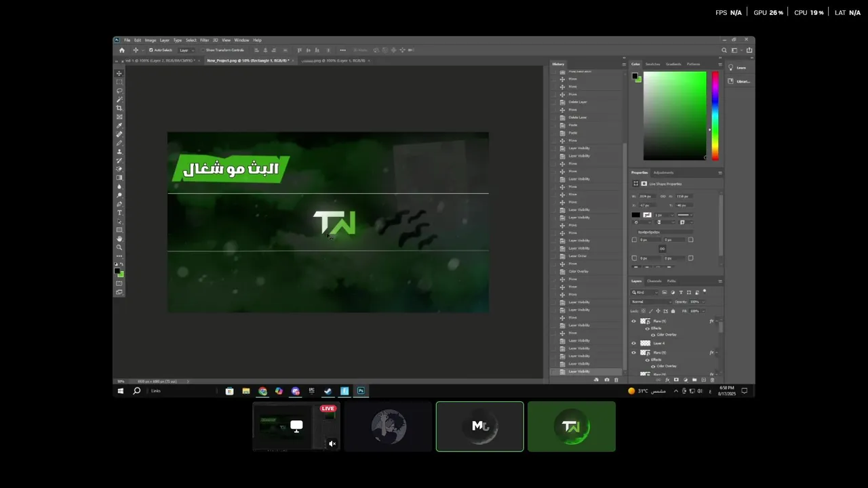This screenshot has height=488, width=868.
Task: Select the Horizontal Type tool
Action: coord(119,213)
